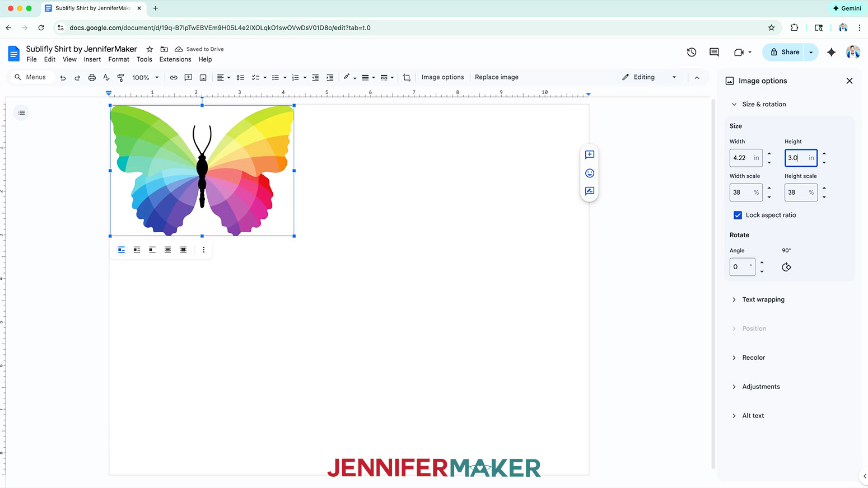Open the Edit menu
Screen dimensions: 868x488
[x=50, y=59]
